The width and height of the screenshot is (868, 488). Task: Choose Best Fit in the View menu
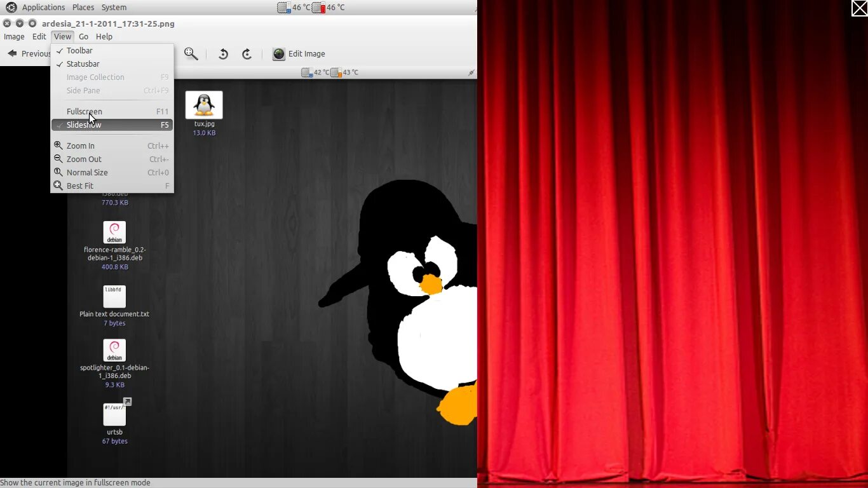(112, 186)
